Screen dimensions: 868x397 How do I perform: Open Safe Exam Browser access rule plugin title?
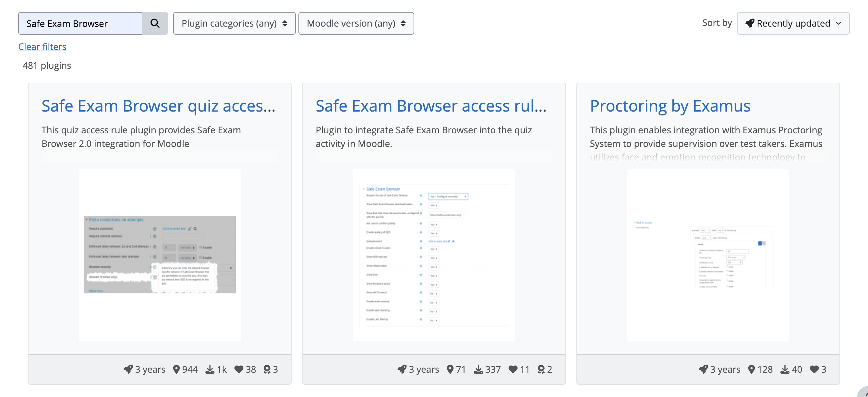click(431, 106)
